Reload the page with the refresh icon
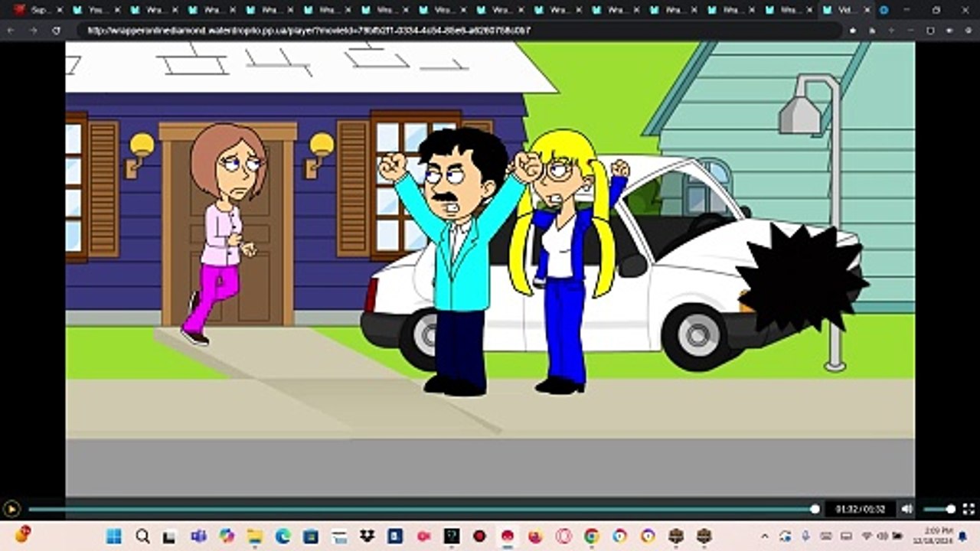 (56, 31)
